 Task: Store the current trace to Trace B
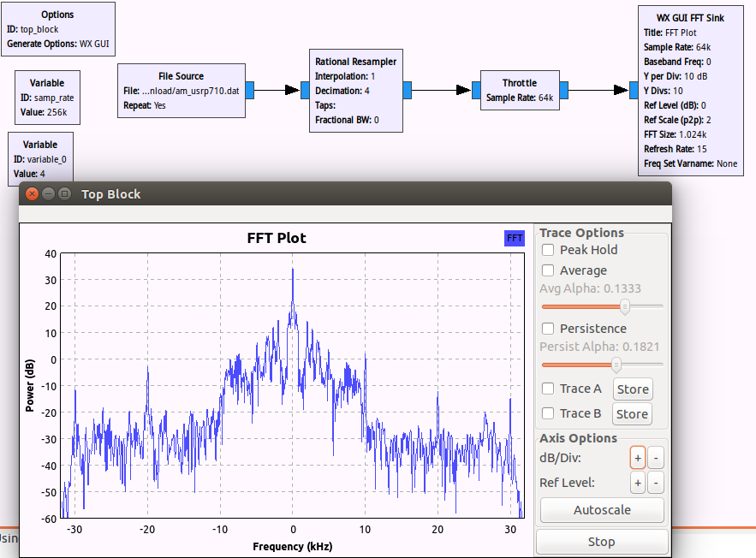coord(632,414)
